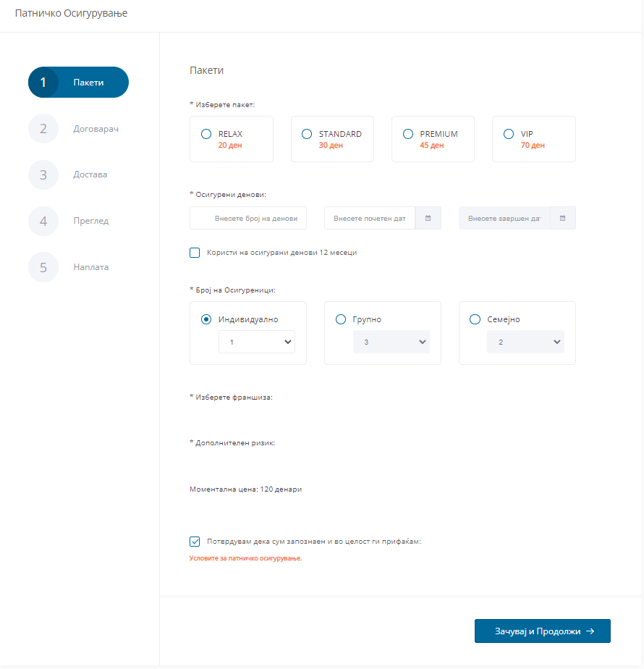The height and width of the screenshot is (669, 644).
Task: Select the RELAX package radio button
Action: (206, 134)
